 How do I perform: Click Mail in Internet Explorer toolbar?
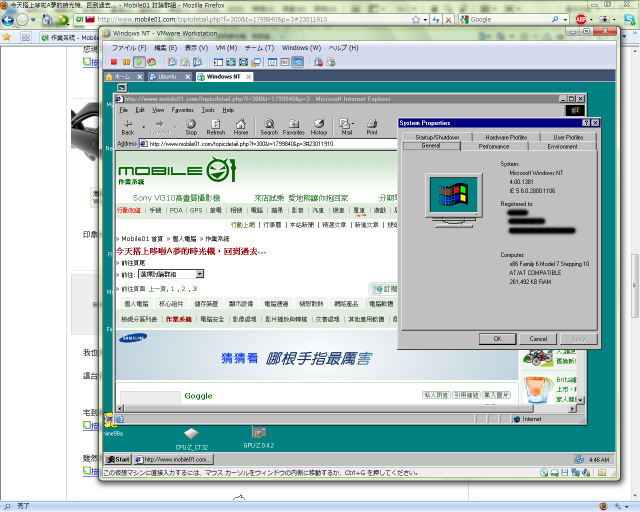(x=346, y=127)
